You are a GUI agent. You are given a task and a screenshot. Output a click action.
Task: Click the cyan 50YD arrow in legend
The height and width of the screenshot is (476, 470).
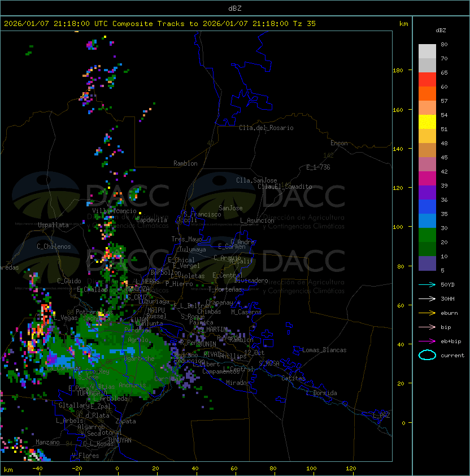(427, 285)
